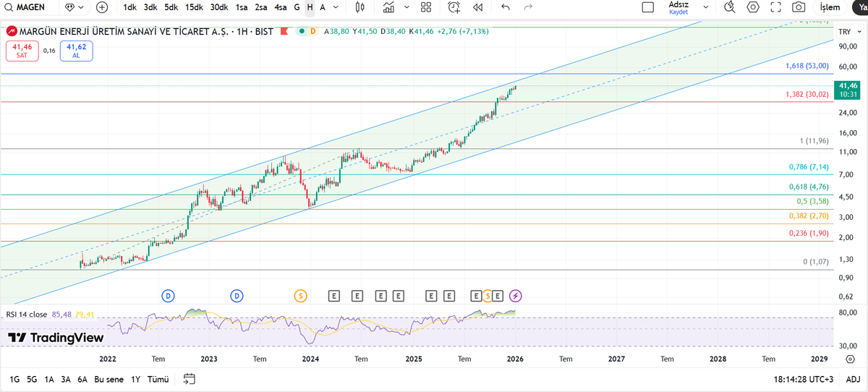Take a chart snapshot with the camera
The width and height of the screenshot is (868, 392).
point(799,7)
